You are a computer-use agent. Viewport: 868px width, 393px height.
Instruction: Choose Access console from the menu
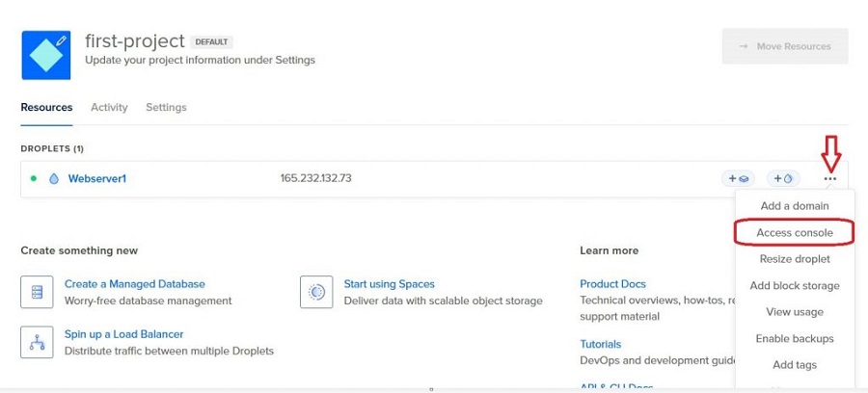coord(795,233)
